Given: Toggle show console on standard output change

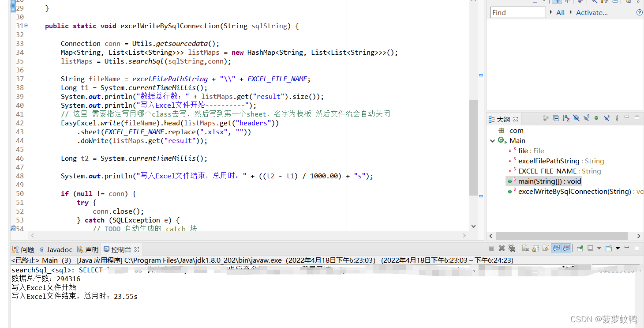Looking at the screenshot, I should [x=556, y=248].
